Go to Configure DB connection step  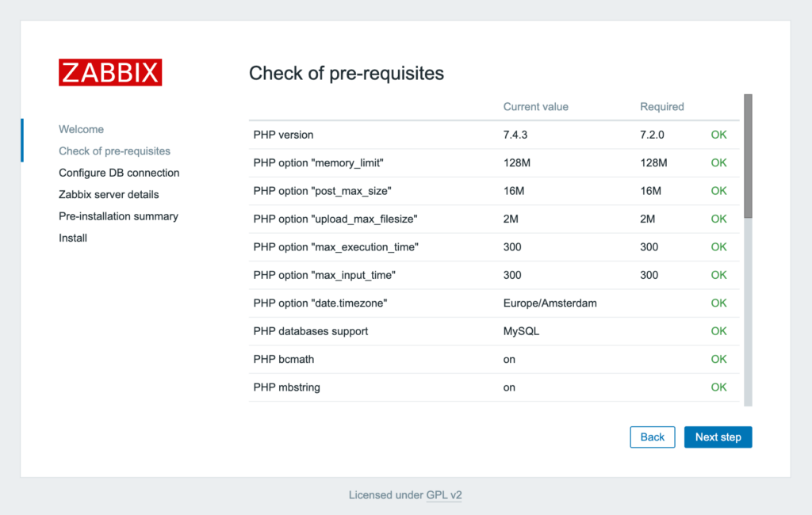click(119, 173)
